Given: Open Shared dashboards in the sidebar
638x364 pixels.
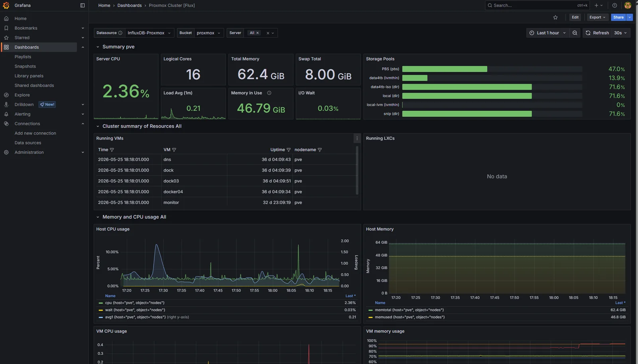Looking at the screenshot, I should tap(34, 86).
